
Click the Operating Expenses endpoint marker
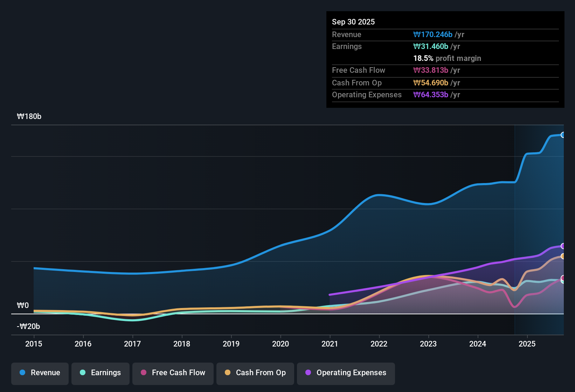click(x=563, y=246)
